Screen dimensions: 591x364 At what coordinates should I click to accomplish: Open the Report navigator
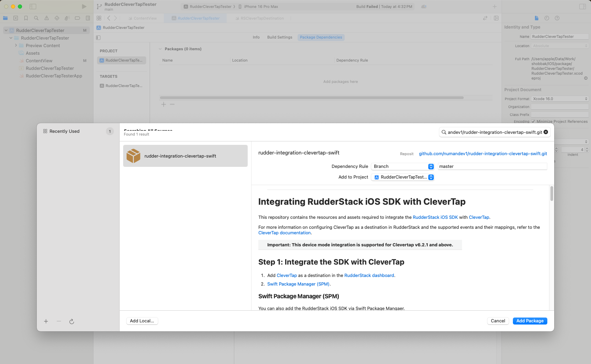point(88,18)
